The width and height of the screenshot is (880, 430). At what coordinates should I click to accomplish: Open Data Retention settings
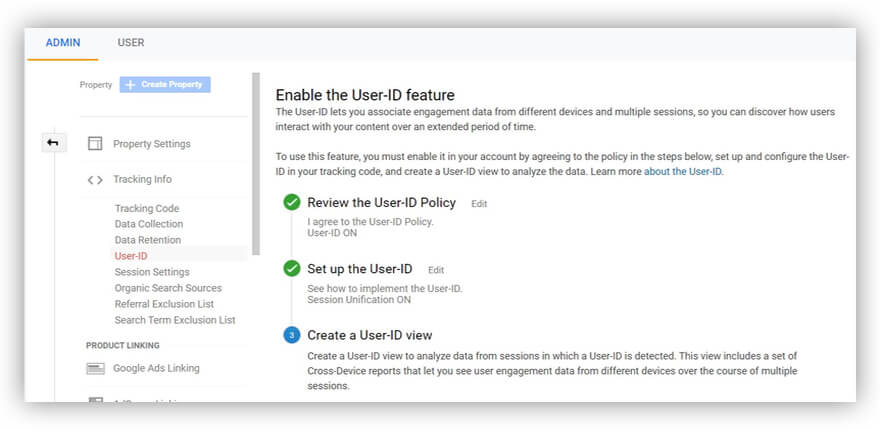[x=148, y=240]
